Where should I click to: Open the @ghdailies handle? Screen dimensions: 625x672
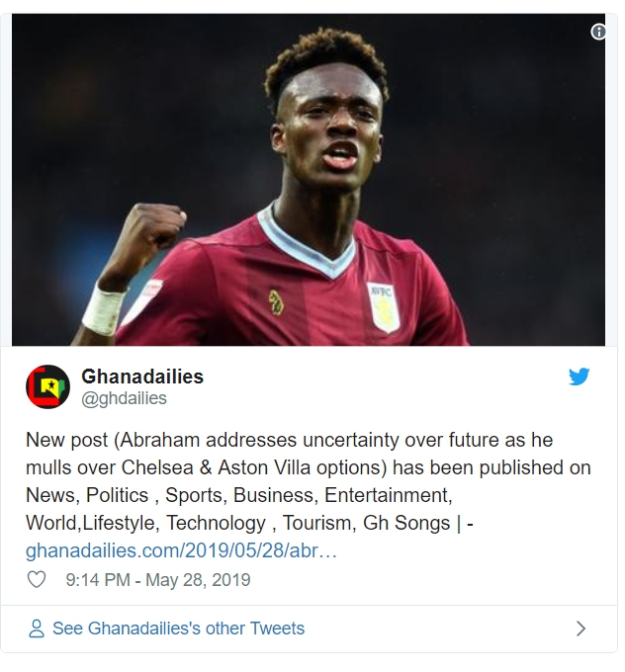click(124, 398)
